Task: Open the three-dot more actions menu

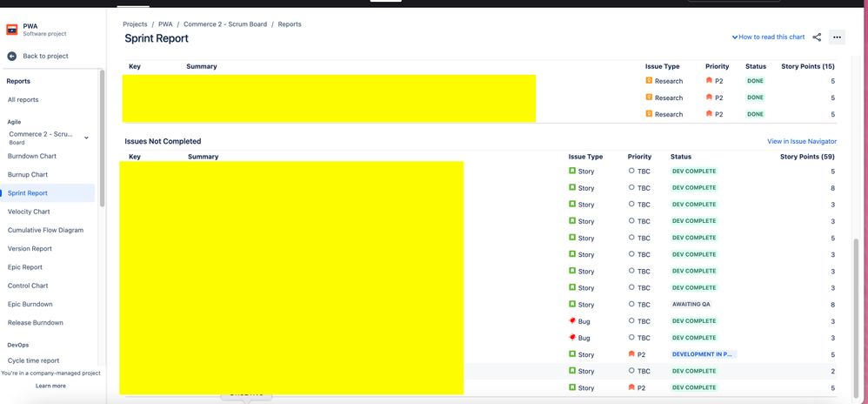Action: click(837, 37)
